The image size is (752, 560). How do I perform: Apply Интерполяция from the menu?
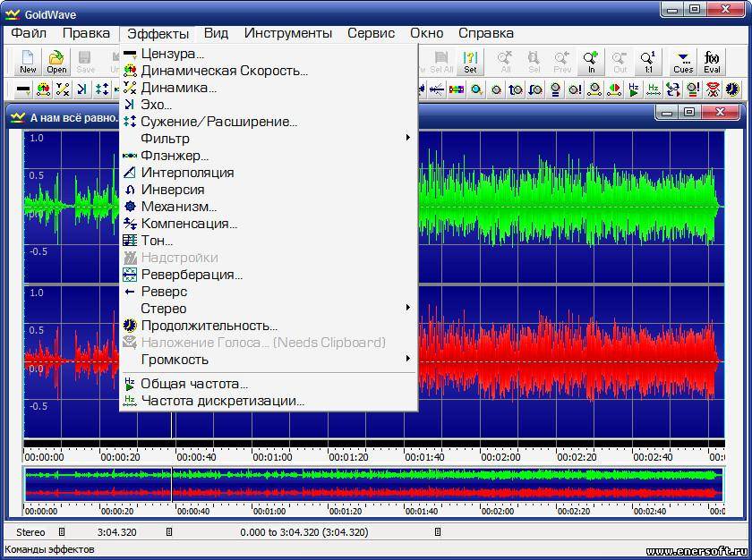pos(269,173)
